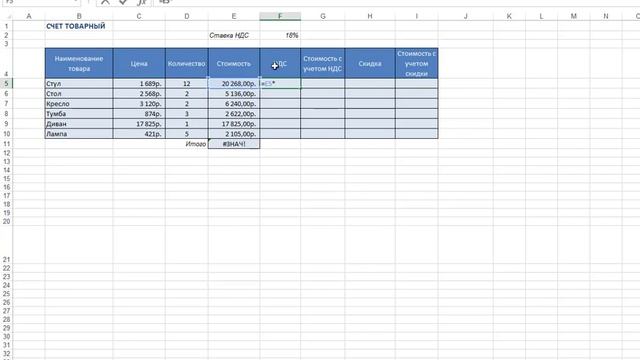The height and width of the screenshot is (360, 640).
Task: Select the #ЗНАЧ! error cell
Action: coord(233,144)
